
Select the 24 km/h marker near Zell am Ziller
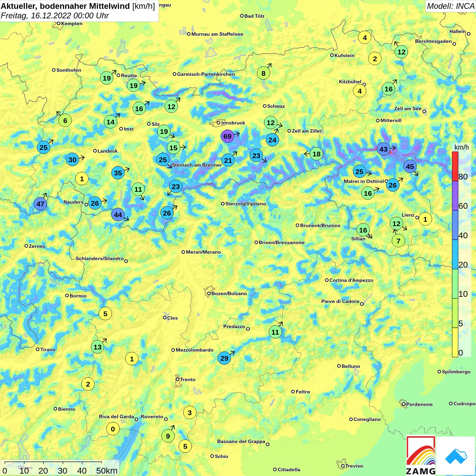(x=272, y=140)
